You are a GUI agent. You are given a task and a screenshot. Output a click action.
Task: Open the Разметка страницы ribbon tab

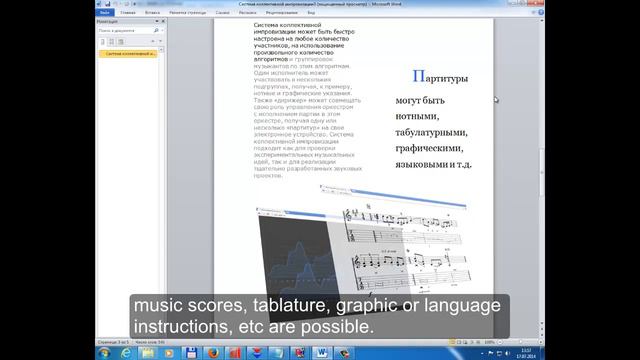click(x=188, y=13)
